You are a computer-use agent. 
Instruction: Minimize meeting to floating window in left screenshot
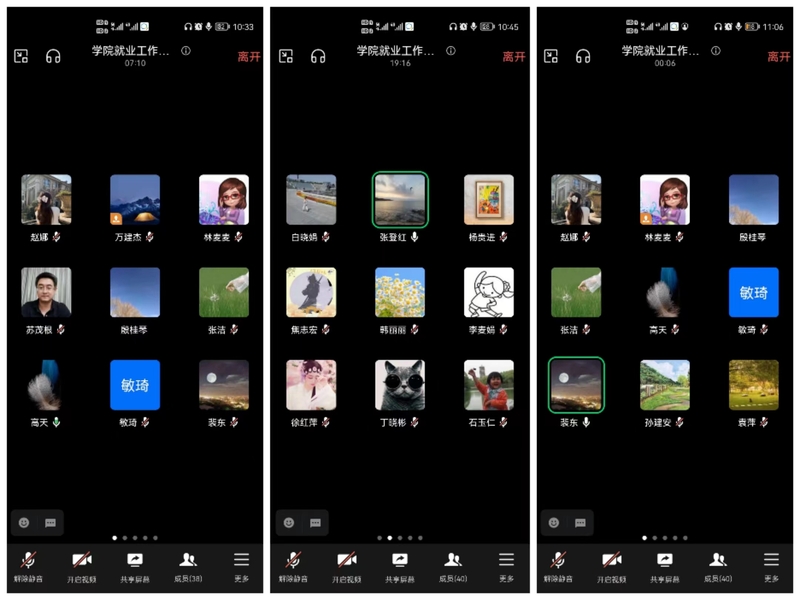[21, 56]
